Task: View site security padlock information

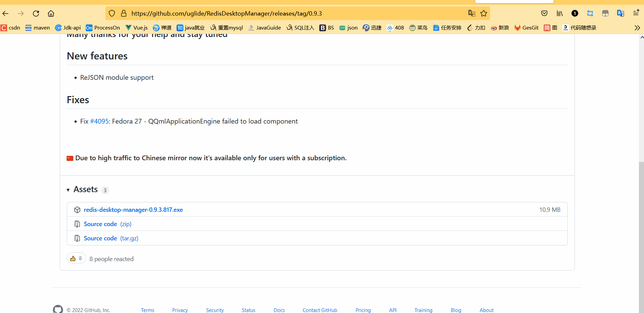Action: [x=124, y=13]
